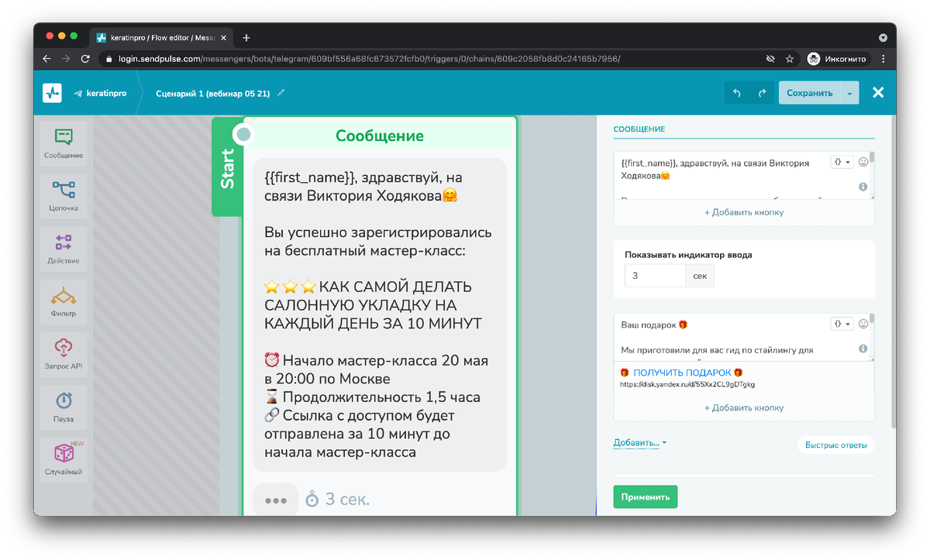
Task: Add a Пауза element from the sidebar
Action: (x=64, y=407)
